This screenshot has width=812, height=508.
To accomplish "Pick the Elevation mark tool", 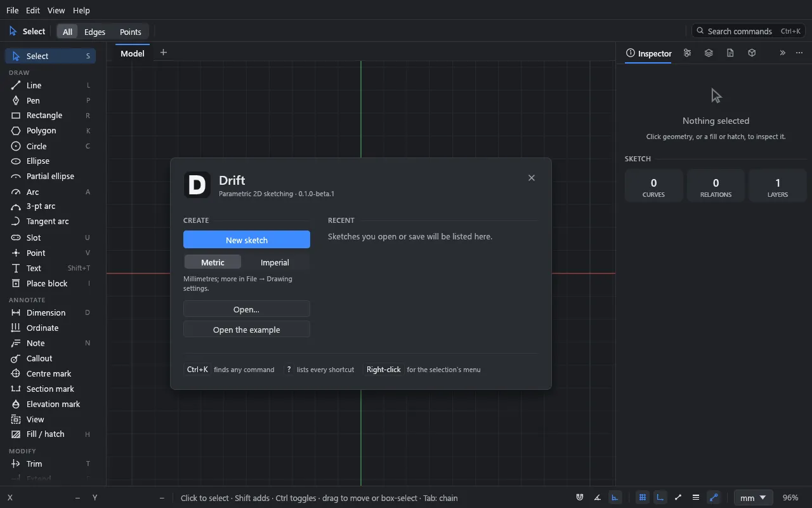I will coord(51,404).
